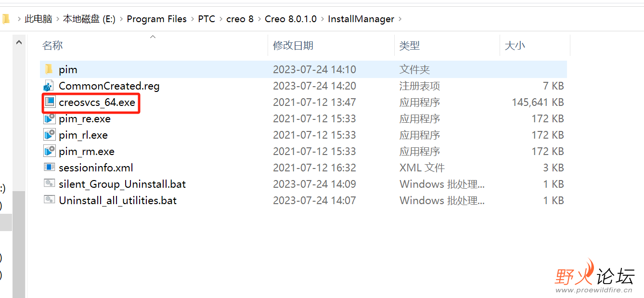Click 注册表项 type of CommonCreated.reg

(x=420, y=86)
